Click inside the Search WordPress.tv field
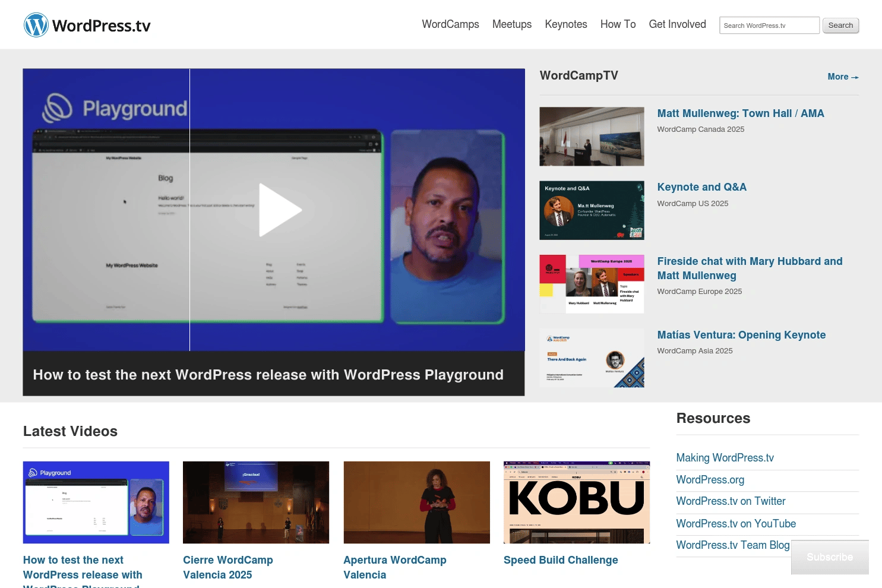The height and width of the screenshot is (588, 882). (x=769, y=25)
